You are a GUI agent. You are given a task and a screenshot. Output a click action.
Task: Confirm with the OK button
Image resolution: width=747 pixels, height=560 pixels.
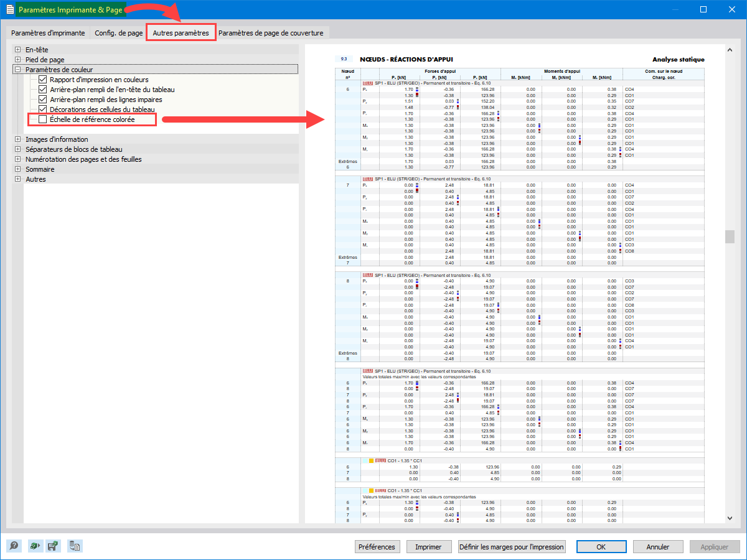601,547
